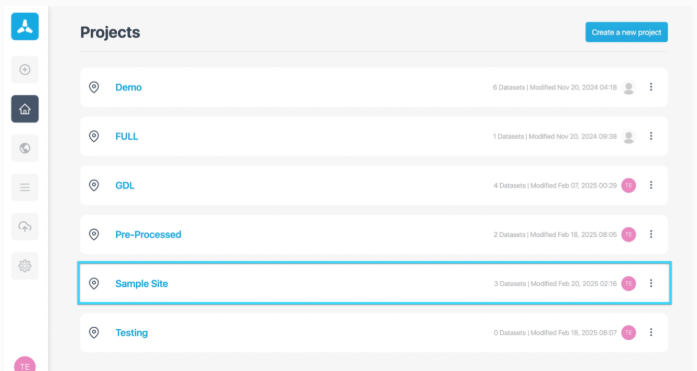Open the three-dot menu for Demo project
697x371 pixels.
coord(651,87)
